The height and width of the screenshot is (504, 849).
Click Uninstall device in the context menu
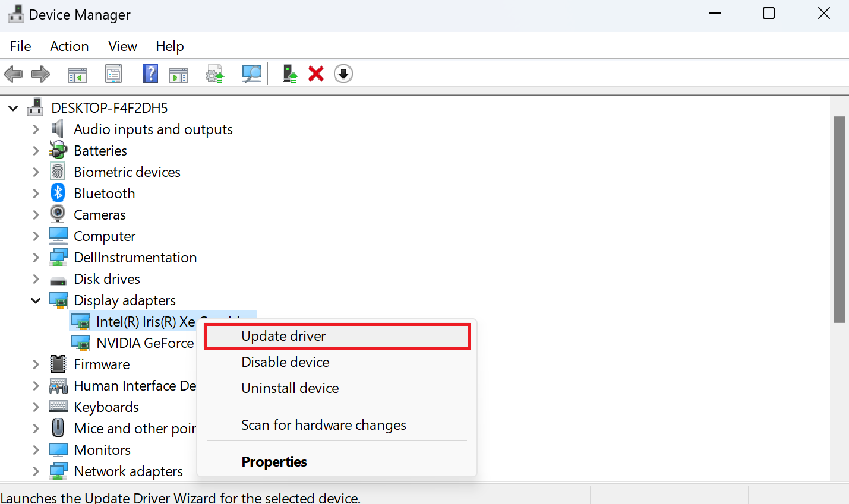point(290,388)
